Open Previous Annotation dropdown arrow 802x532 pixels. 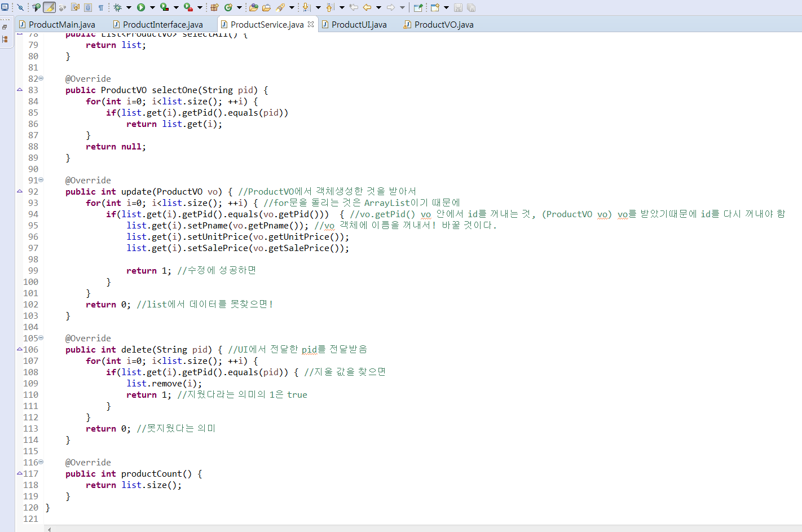pos(342,7)
